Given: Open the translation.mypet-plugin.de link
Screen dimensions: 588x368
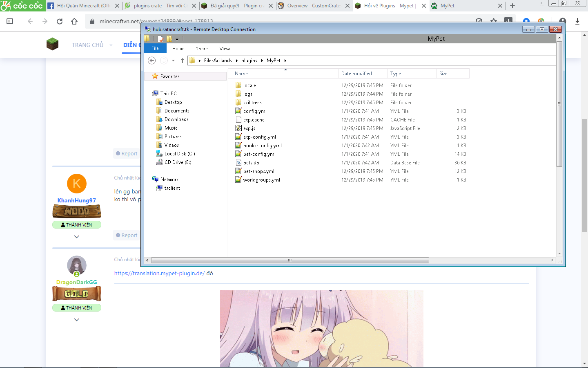Looking at the screenshot, I should (x=159, y=273).
